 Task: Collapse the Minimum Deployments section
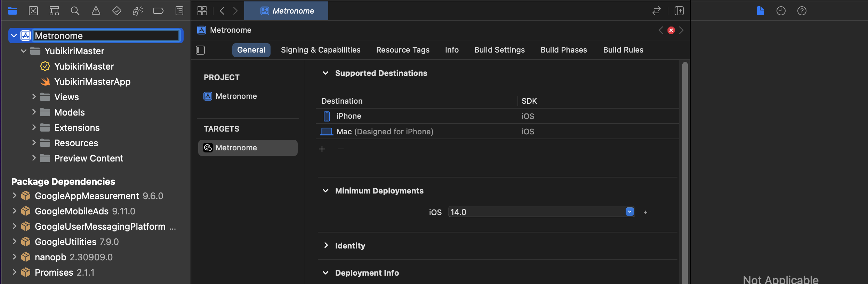(325, 191)
